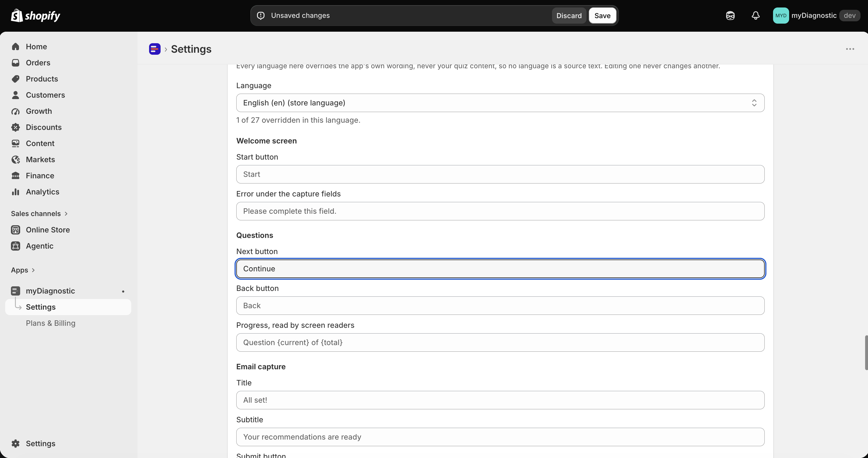
Task: Click the screen reader progress field
Action: point(500,343)
